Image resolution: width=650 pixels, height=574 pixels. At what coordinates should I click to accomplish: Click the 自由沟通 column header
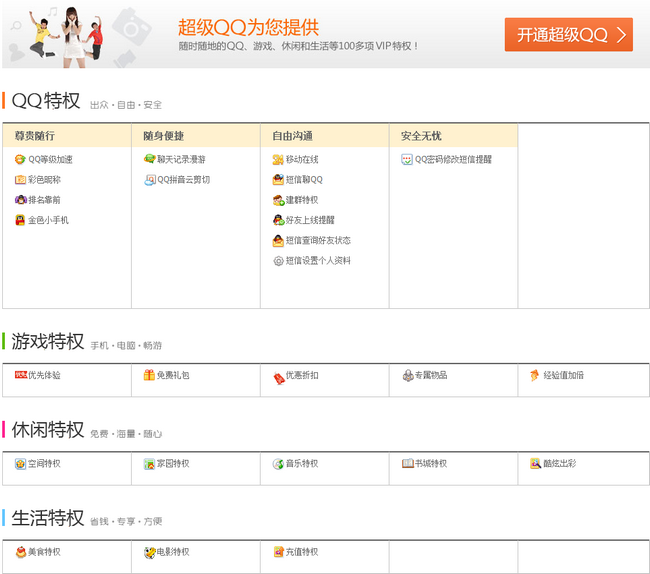(x=325, y=136)
